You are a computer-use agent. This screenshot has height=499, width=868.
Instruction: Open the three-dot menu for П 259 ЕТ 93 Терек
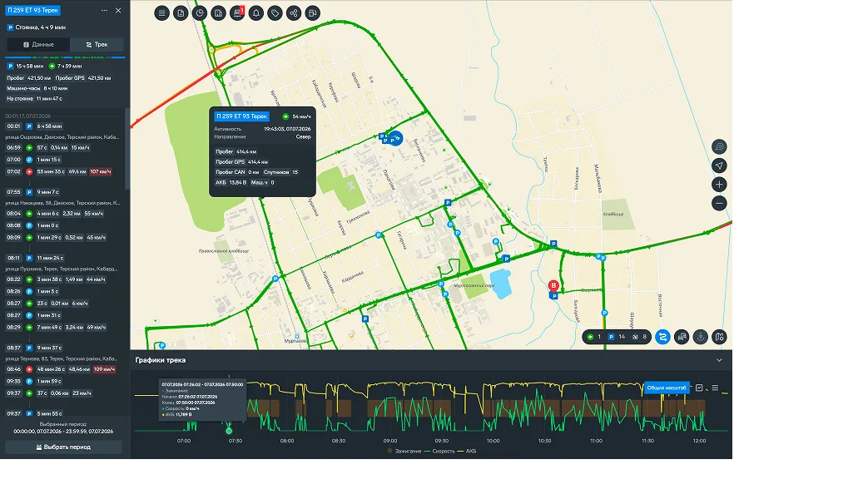tap(105, 11)
